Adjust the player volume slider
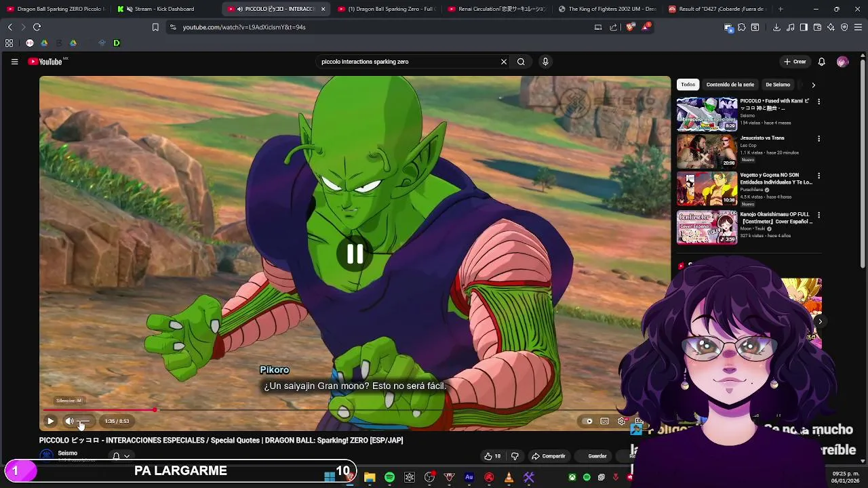The height and width of the screenshot is (488, 868). (84, 421)
